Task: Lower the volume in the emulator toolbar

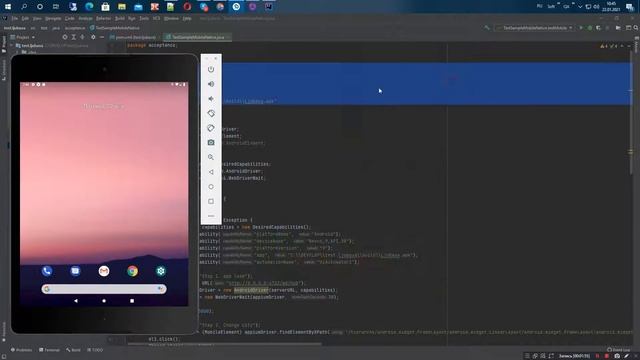Action: tap(211, 99)
